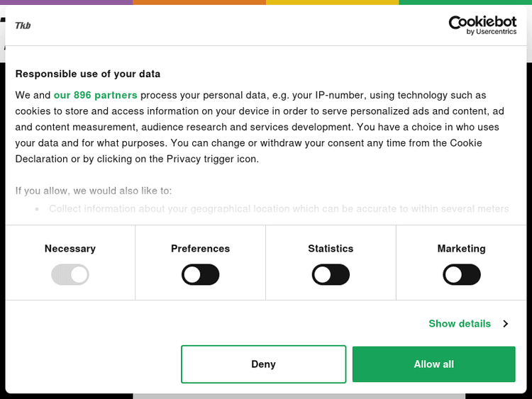Click the Tkb logo in dialog header
Screen dimensions: 532x399
23,26
